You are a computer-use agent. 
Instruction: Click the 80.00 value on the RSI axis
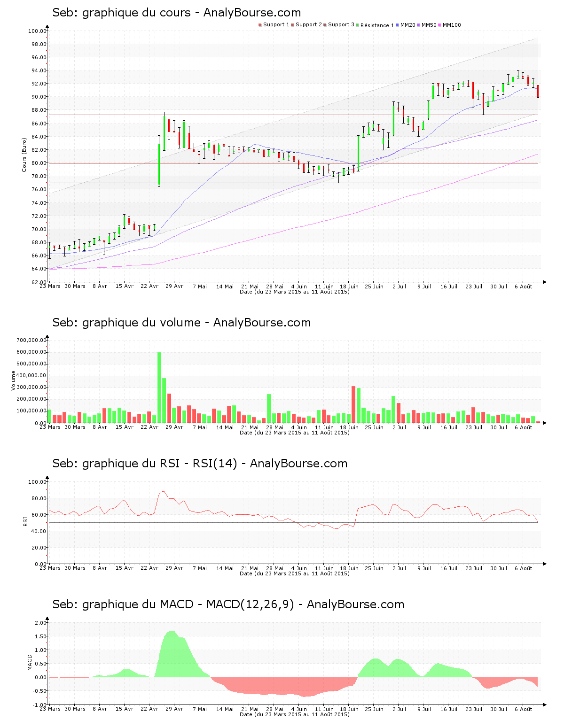pos(38,498)
